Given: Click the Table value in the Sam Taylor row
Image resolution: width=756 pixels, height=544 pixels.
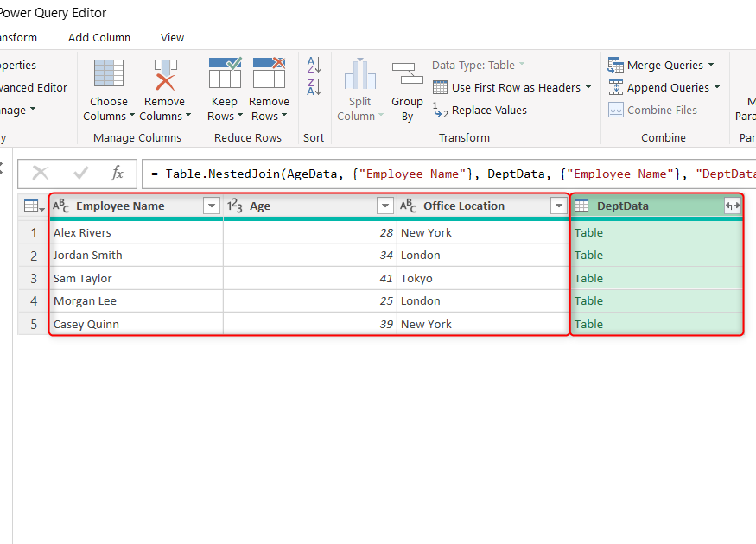Looking at the screenshot, I should (x=588, y=279).
